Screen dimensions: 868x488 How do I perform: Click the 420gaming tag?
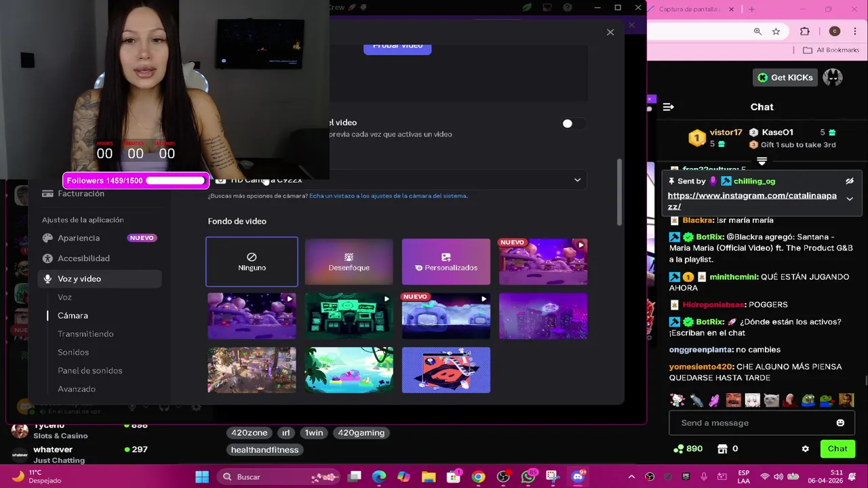pos(361,432)
